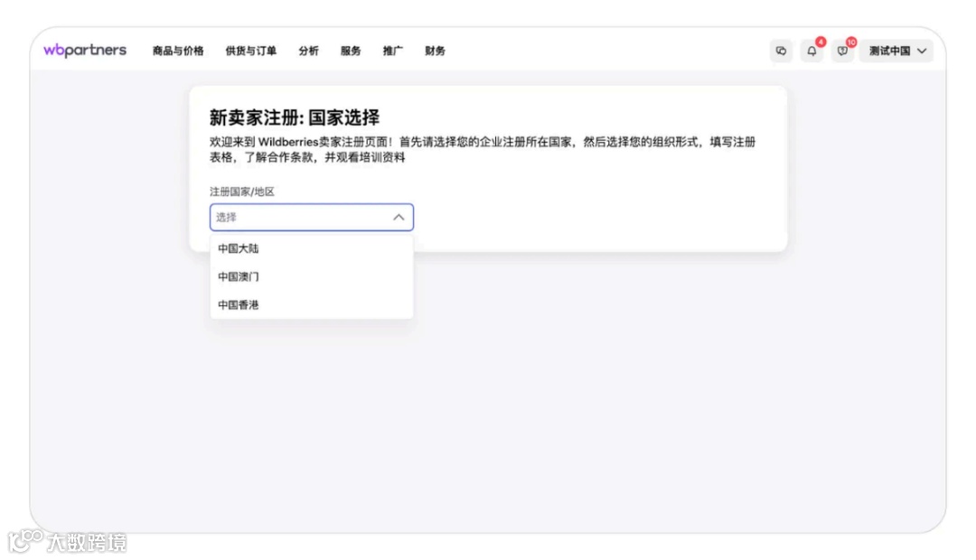Open the 服务 menu
976x560 pixels.
[x=351, y=51]
